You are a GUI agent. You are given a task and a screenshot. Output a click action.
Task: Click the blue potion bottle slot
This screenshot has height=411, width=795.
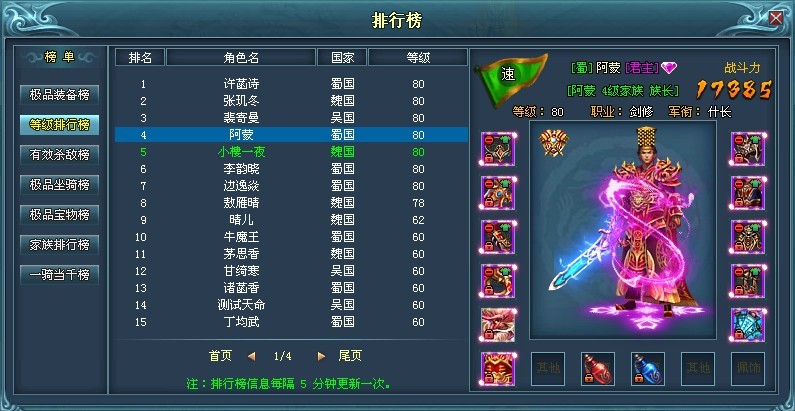tap(647, 369)
